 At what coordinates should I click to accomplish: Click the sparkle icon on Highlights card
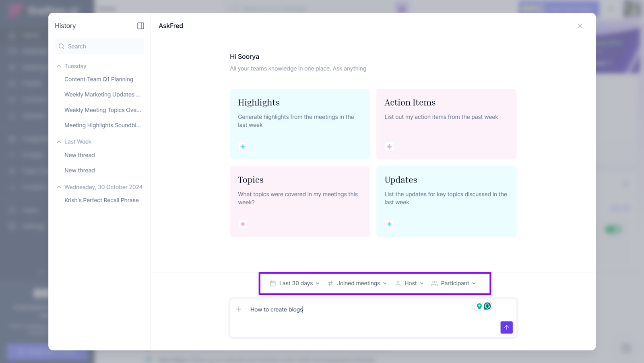243,147
